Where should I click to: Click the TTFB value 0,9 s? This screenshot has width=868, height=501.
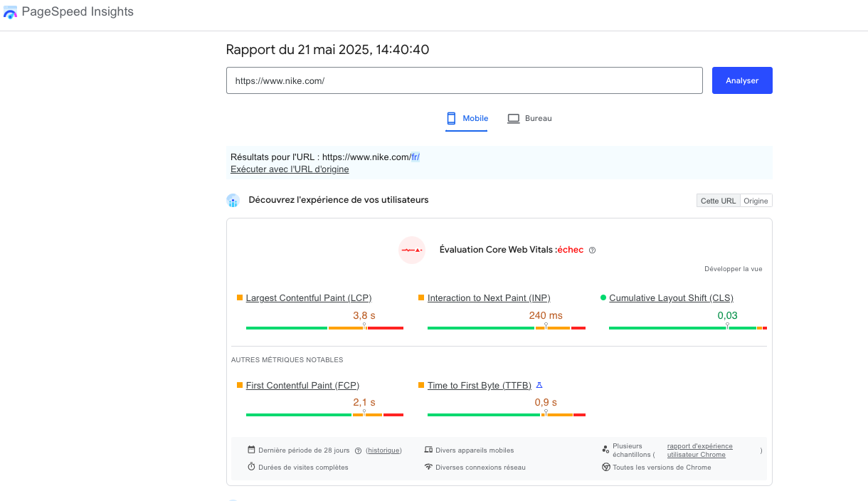(546, 403)
